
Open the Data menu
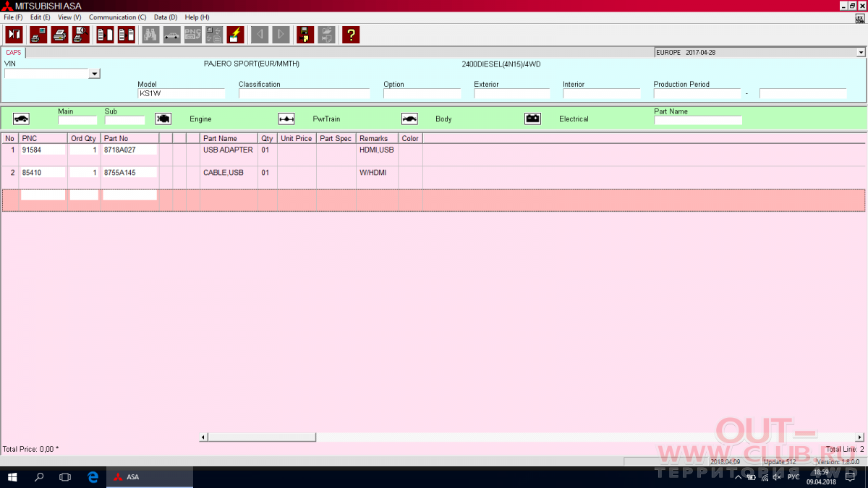pos(166,17)
